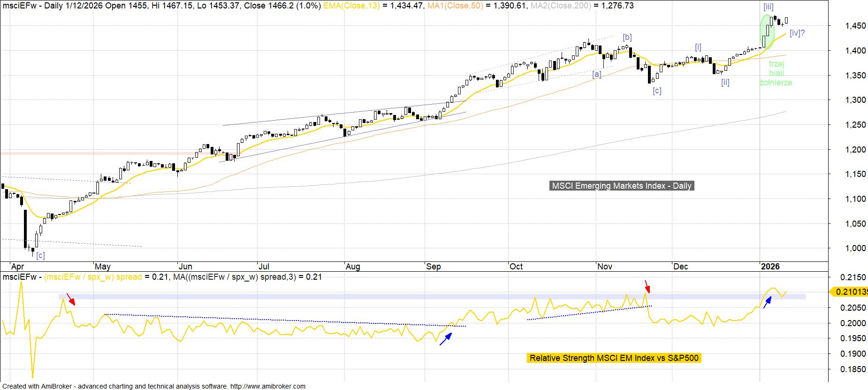
Task: Select the [iv]? wave label
Action: tap(797, 33)
